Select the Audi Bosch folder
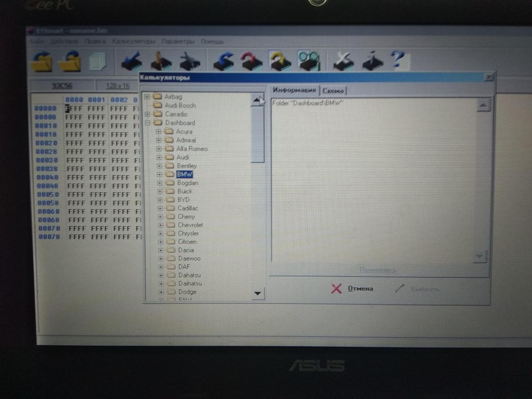532x399 pixels. tap(180, 106)
